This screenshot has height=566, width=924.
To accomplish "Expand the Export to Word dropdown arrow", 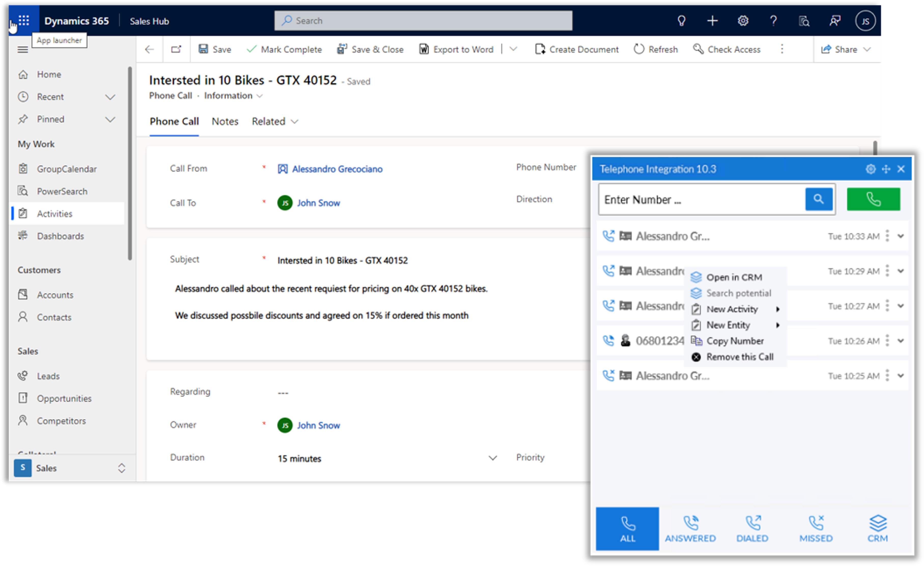I will (x=513, y=49).
